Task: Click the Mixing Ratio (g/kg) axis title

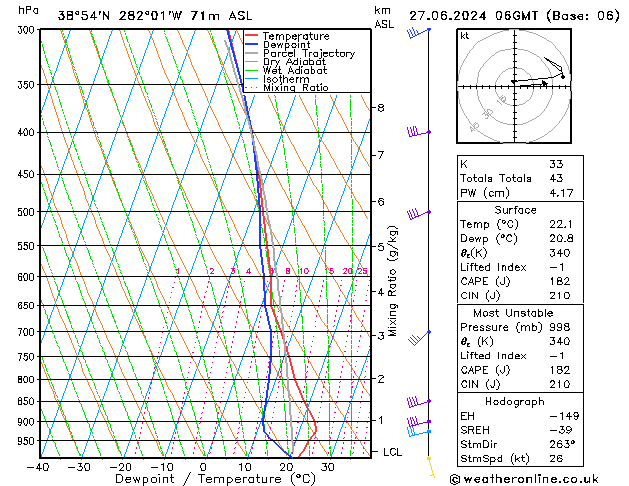Action: [392, 281]
